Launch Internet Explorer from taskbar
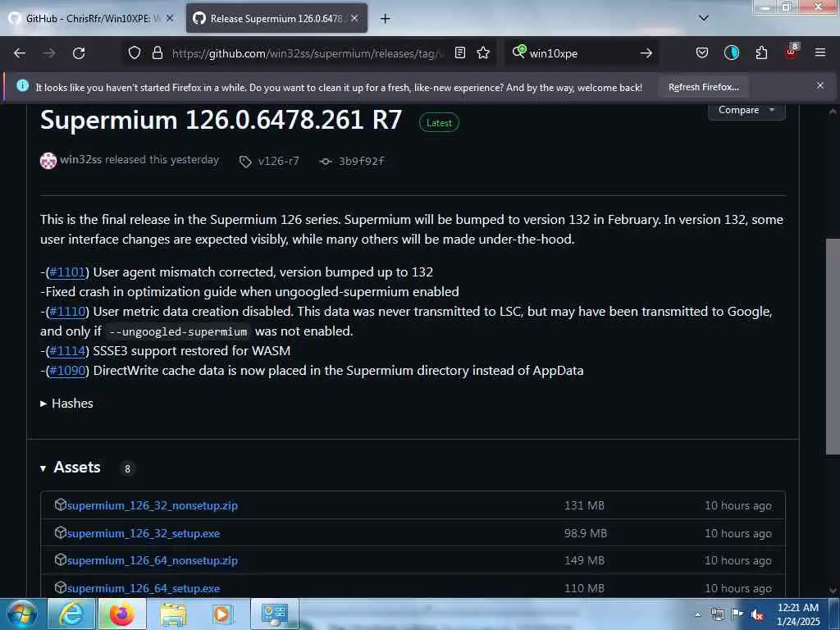 pos(71,614)
